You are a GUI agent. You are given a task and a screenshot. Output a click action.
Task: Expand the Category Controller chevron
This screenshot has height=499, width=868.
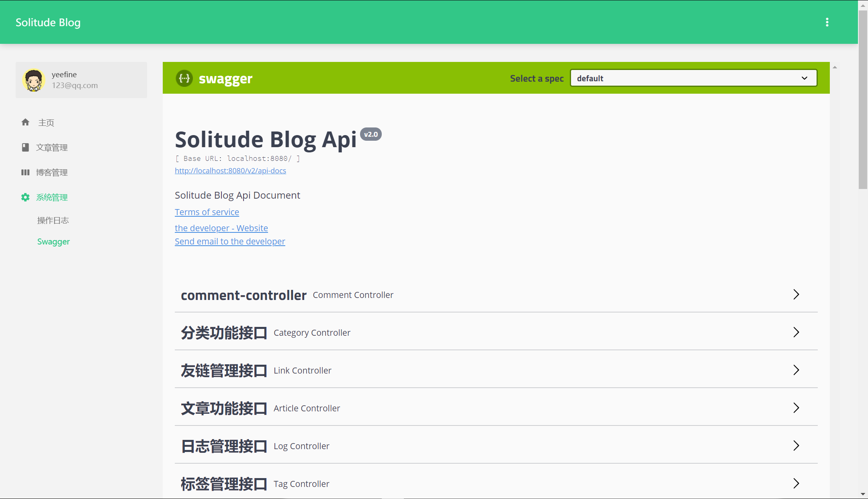[796, 332]
